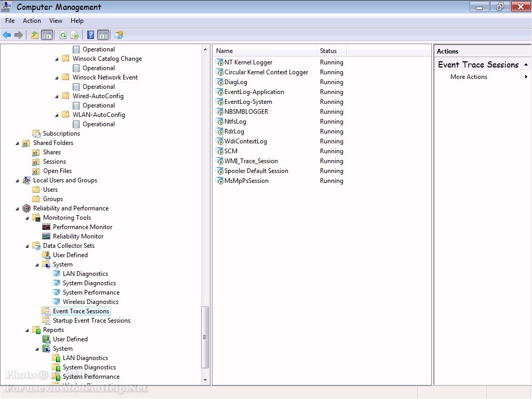Screen dimensions: 532x399
Task: Collapse the Reliability and Performance node
Action: tap(17, 209)
